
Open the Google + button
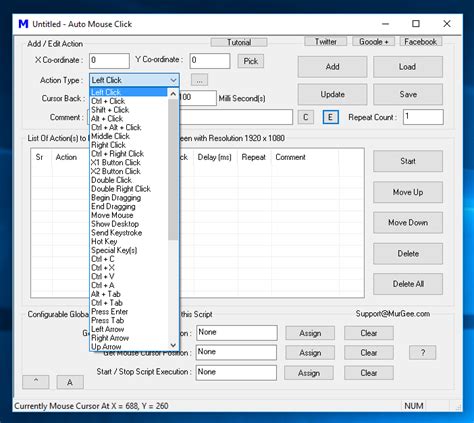(x=373, y=42)
